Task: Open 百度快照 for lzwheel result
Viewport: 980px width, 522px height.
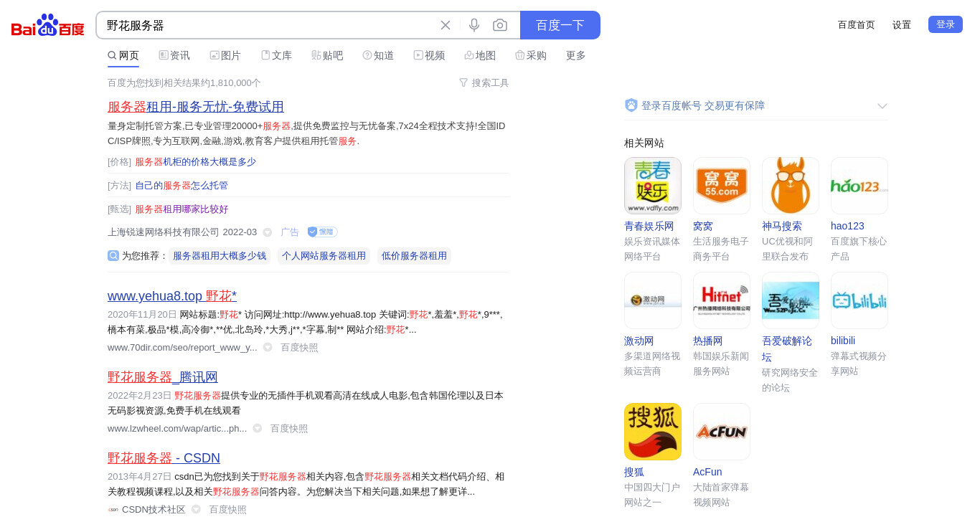Action: (289, 429)
